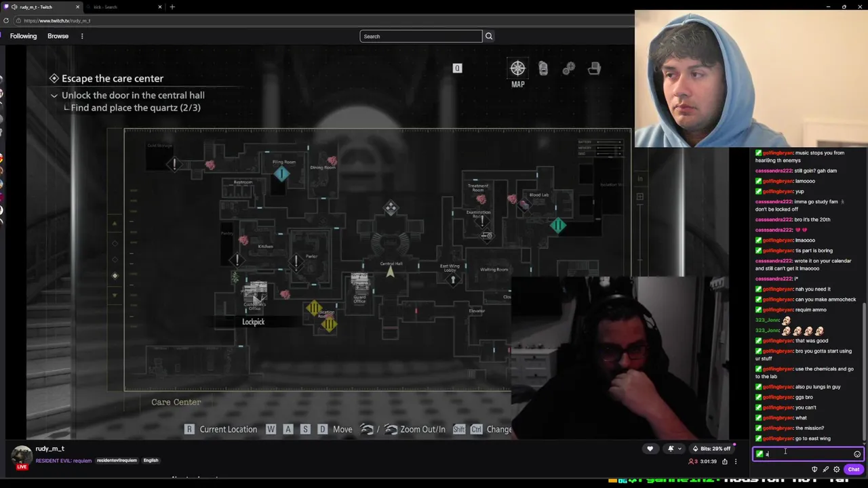Click the chat sword moderator icon
This screenshot has width=868, height=488.
click(x=825, y=469)
